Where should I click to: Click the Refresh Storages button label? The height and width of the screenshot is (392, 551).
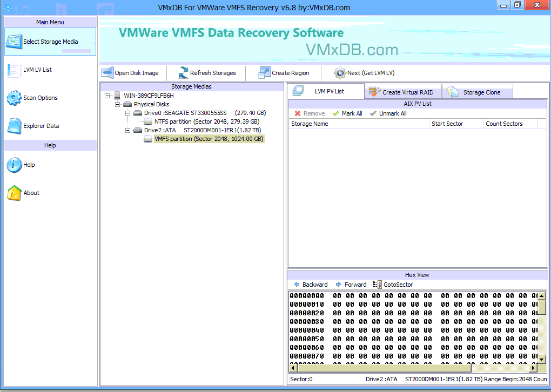pos(213,73)
